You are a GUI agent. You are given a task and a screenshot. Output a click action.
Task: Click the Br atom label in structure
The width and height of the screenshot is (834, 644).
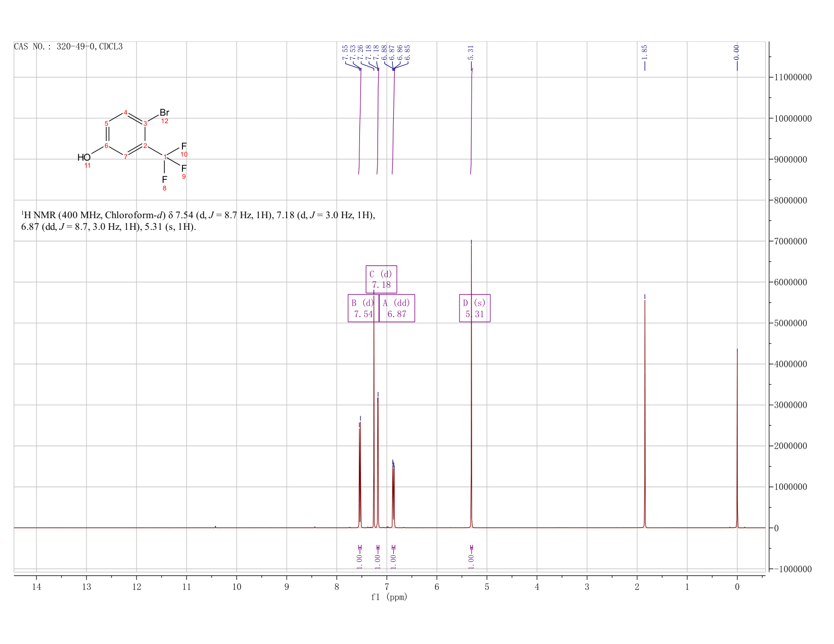coord(164,113)
